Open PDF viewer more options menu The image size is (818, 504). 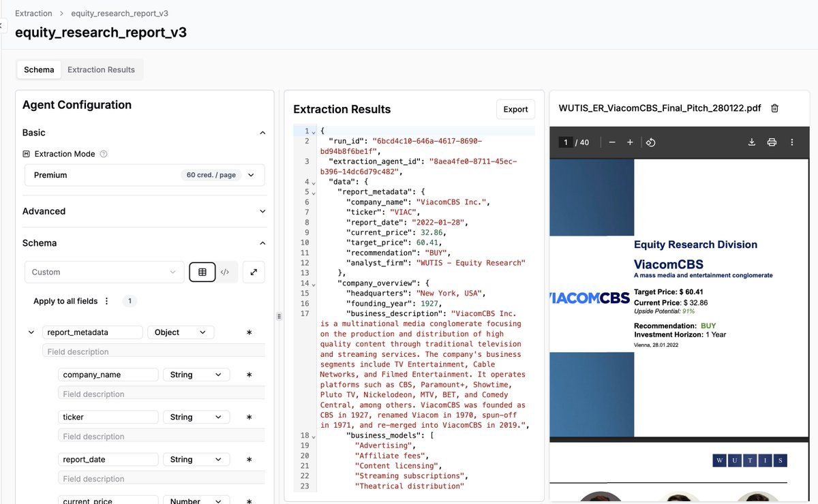pos(792,142)
